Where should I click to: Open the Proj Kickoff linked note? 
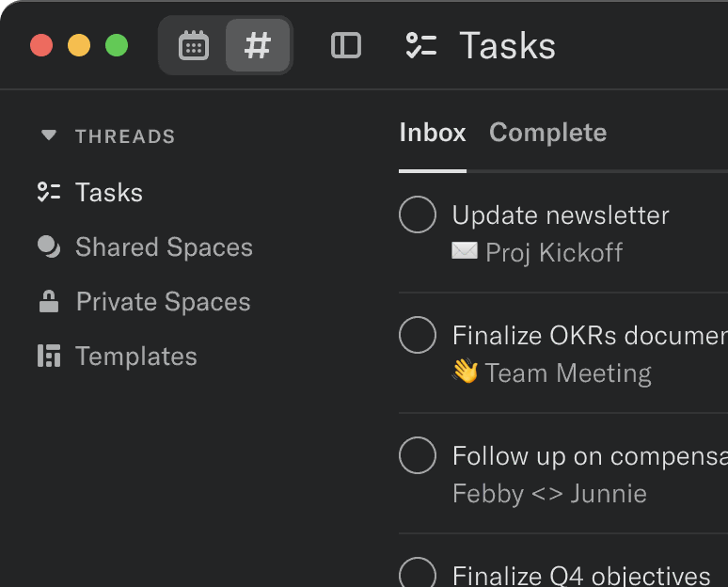pos(553,252)
